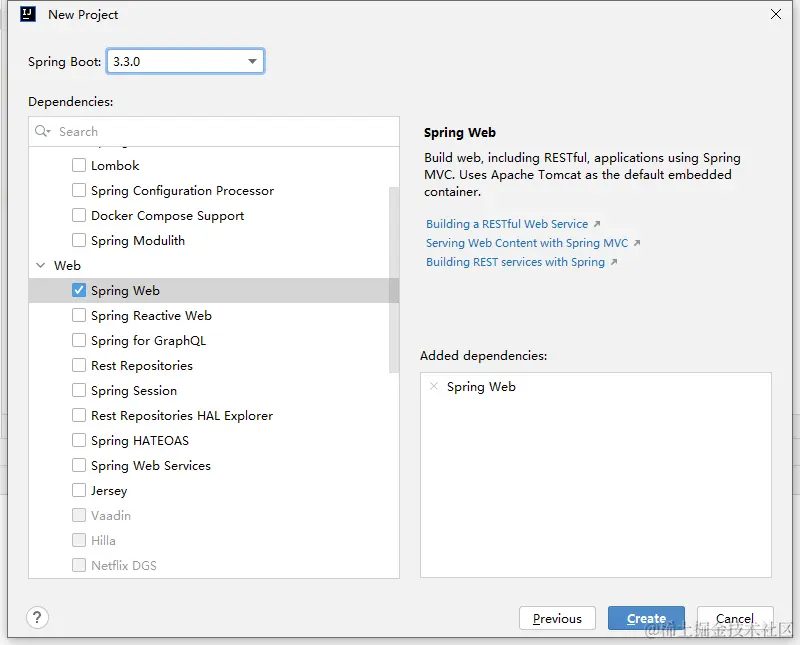Select the Spring Session tree item
The image size is (800, 645).
[134, 390]
